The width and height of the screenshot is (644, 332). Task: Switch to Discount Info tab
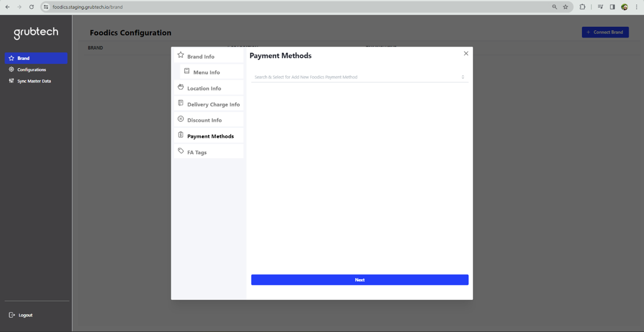click(209, 120)
